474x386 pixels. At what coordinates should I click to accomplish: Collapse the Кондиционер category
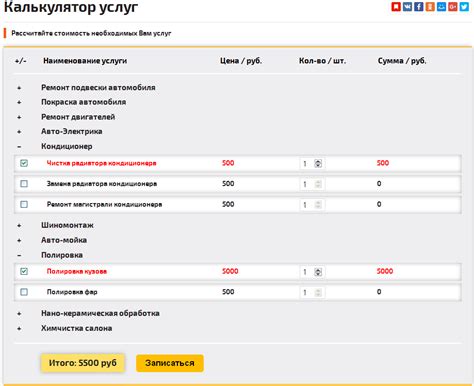point(19,147)
